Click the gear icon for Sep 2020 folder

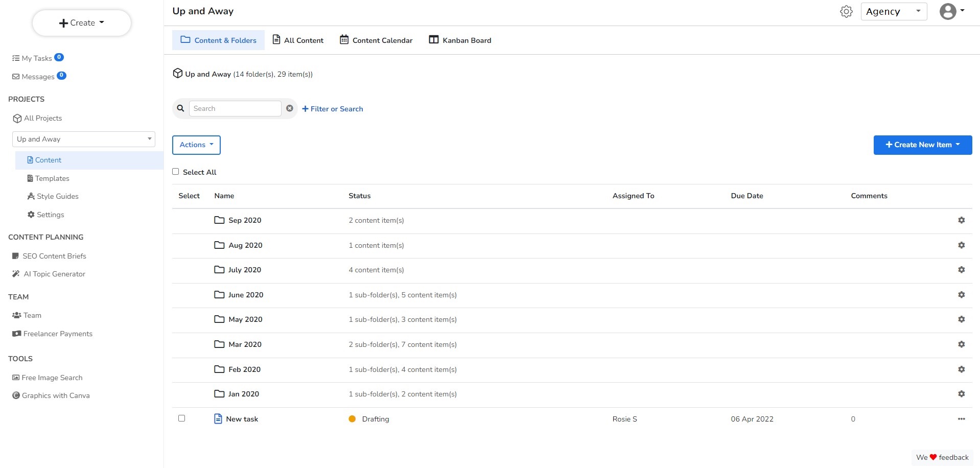click(x=961, y=220)
